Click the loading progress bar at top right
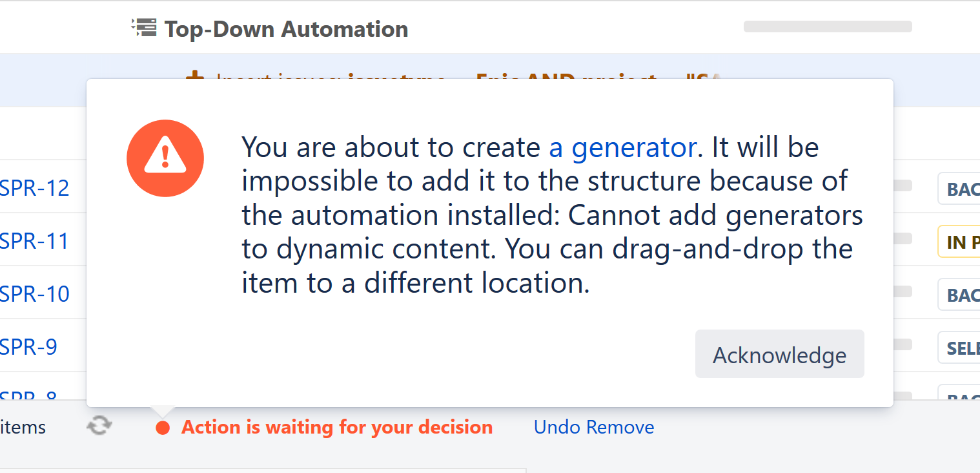The width and height of the screenshot is (980, 473). (x=827, y=26)
